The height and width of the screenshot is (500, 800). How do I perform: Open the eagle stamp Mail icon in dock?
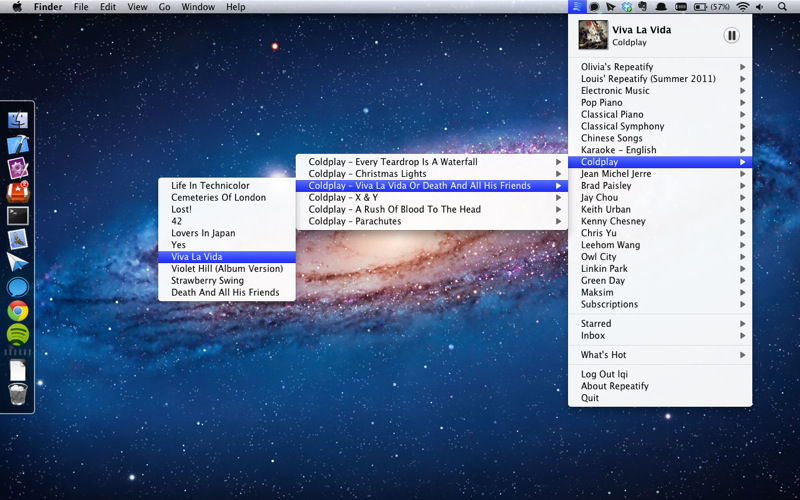point(18,239)
